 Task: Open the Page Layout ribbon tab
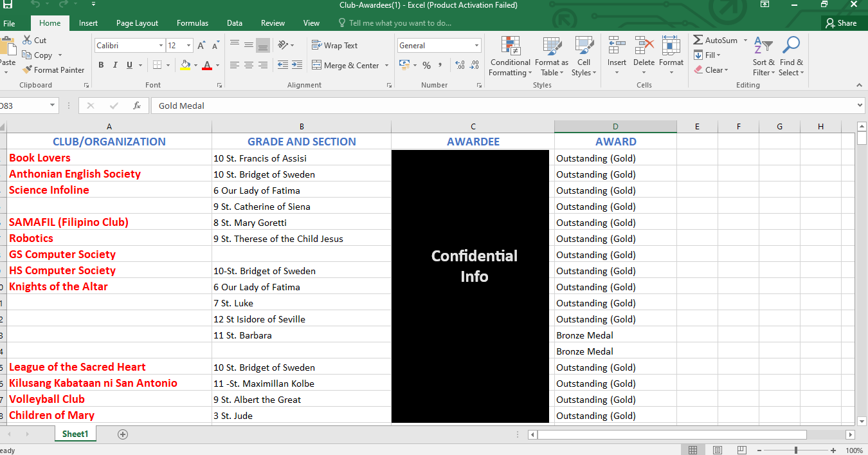[x=137, y=23]
